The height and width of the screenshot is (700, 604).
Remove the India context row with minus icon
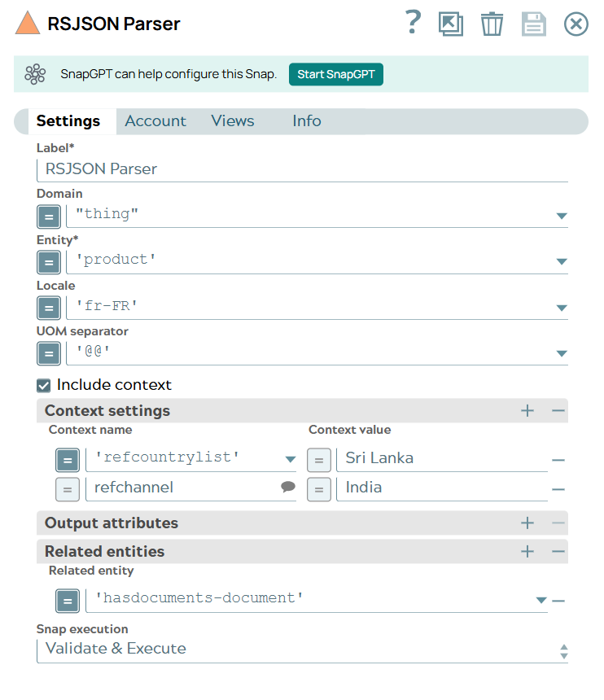click(558, 487)
